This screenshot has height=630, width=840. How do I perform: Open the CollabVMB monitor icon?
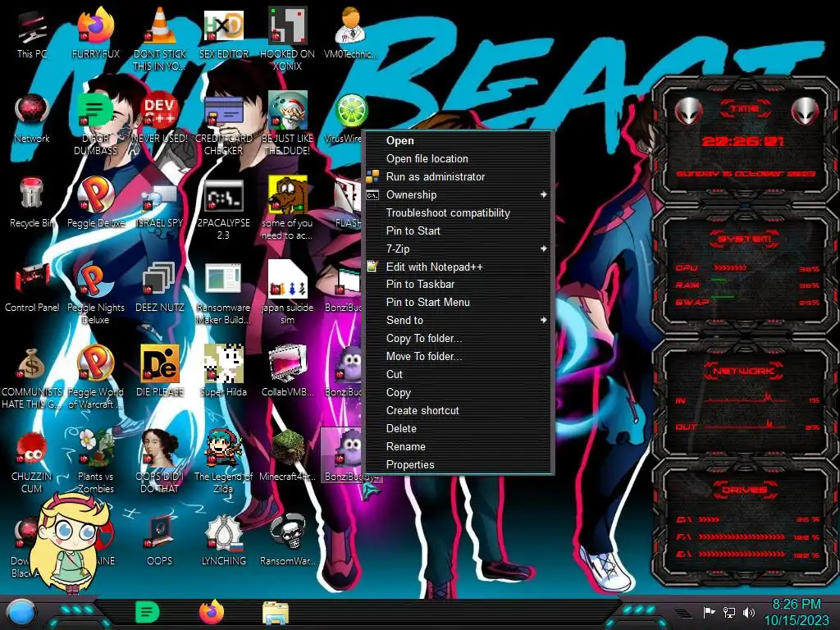(287, 372)
